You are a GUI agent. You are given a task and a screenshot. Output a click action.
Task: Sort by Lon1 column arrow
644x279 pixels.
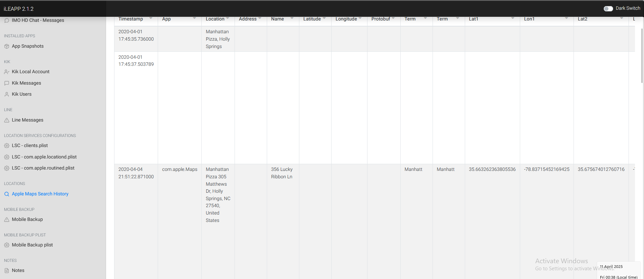click(566, 18)
